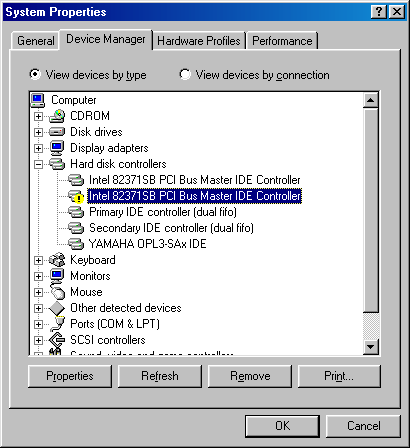Click the CDROM disc icon
Viewport: 410px width, 448px height.
[57, 116]
